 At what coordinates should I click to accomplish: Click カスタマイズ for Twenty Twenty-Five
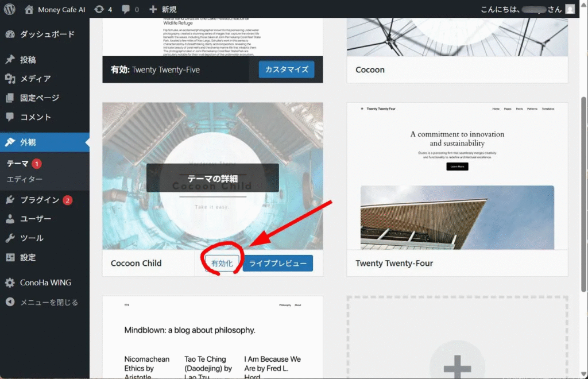(x=287, y=69)
